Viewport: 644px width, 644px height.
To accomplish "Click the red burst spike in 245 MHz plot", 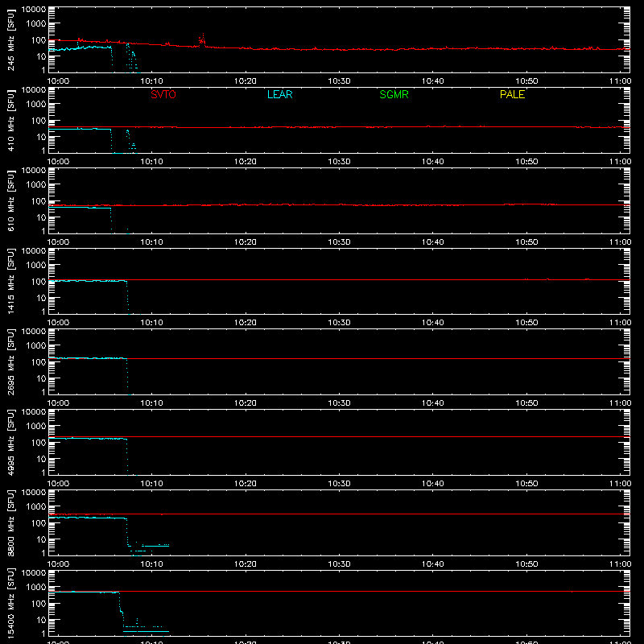I will point(202,40).
